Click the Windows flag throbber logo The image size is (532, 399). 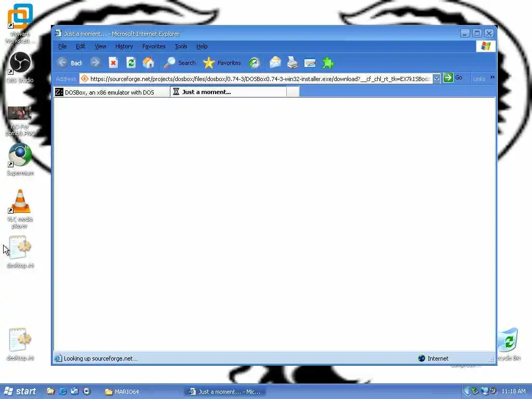coord(486,46)
